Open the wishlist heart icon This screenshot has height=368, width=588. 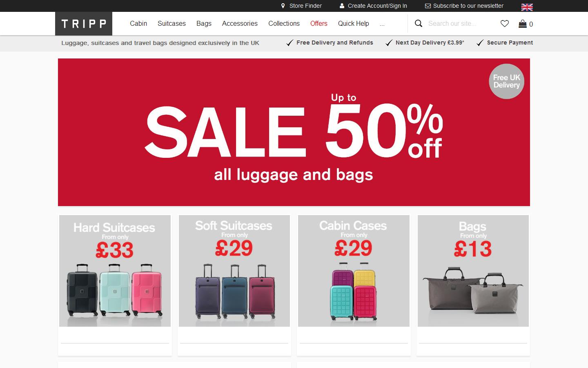pos(505,24)
